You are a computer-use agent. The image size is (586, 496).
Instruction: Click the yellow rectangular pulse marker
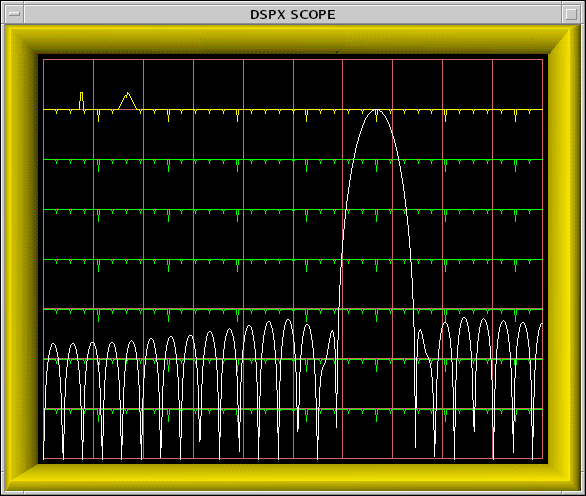coord(81,101)
